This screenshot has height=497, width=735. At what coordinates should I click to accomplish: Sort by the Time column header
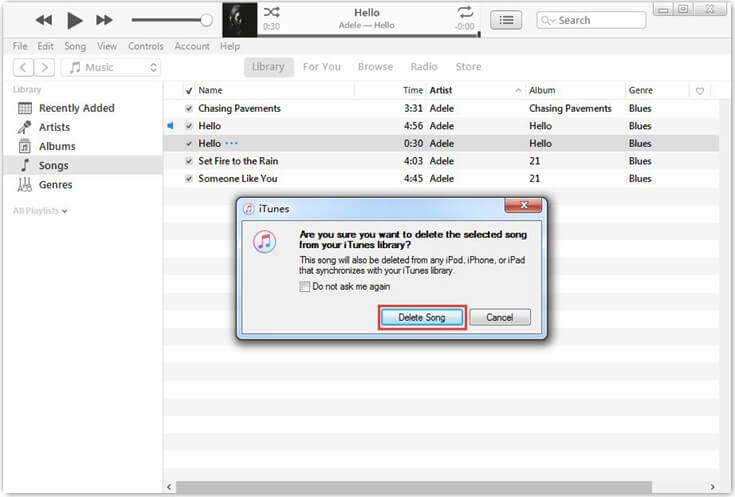413,90
